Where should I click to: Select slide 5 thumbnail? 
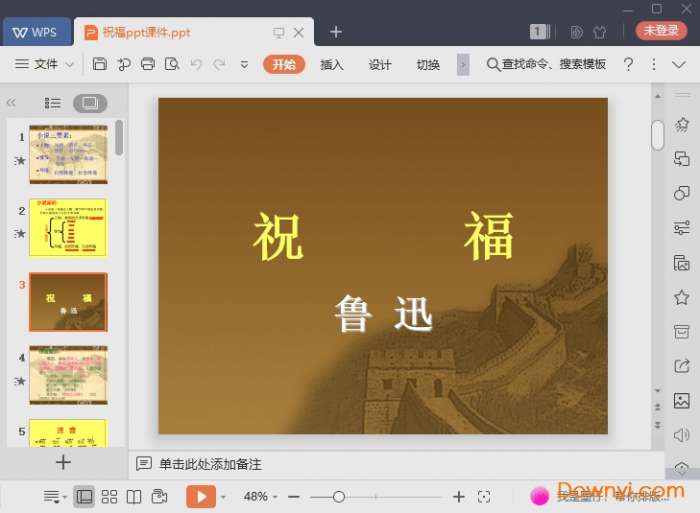(x=68, y=433)
